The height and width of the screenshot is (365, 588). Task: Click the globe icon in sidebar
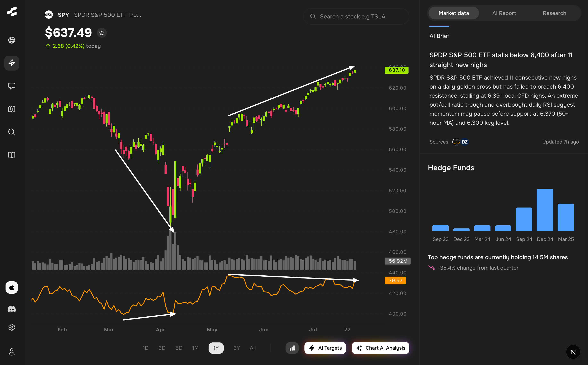(12, 40)
